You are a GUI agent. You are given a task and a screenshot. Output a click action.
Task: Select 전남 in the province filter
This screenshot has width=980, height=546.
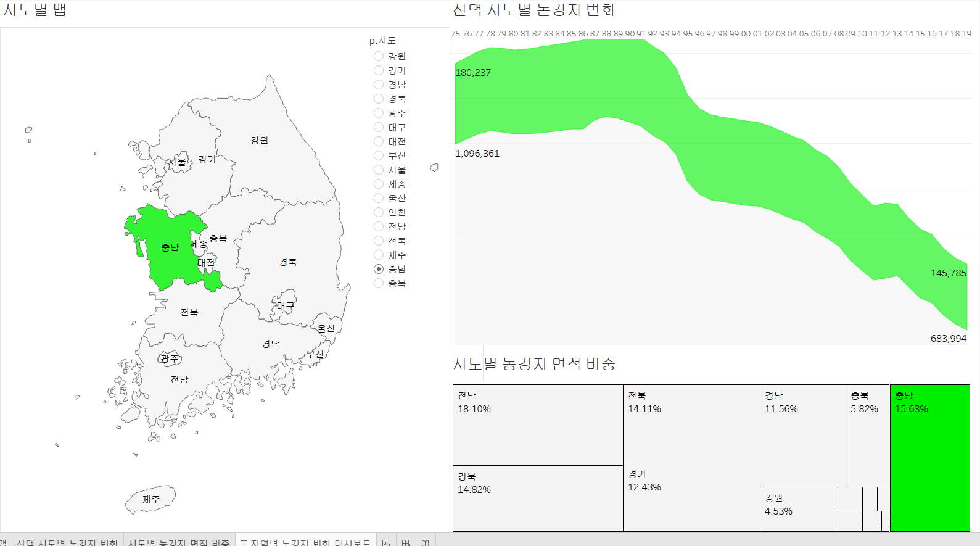(x=379, y=226)
